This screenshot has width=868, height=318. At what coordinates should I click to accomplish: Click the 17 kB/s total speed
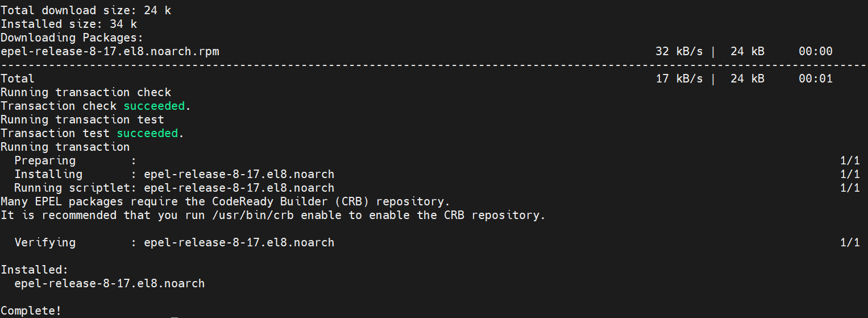pyautogui.click(x=679, y=79)
